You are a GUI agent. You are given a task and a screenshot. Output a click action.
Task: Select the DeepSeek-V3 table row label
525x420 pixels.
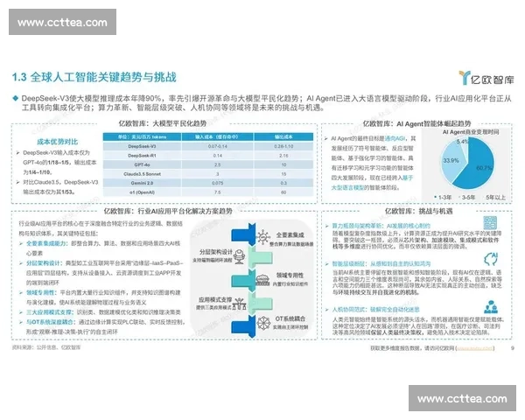pos(142,146)
